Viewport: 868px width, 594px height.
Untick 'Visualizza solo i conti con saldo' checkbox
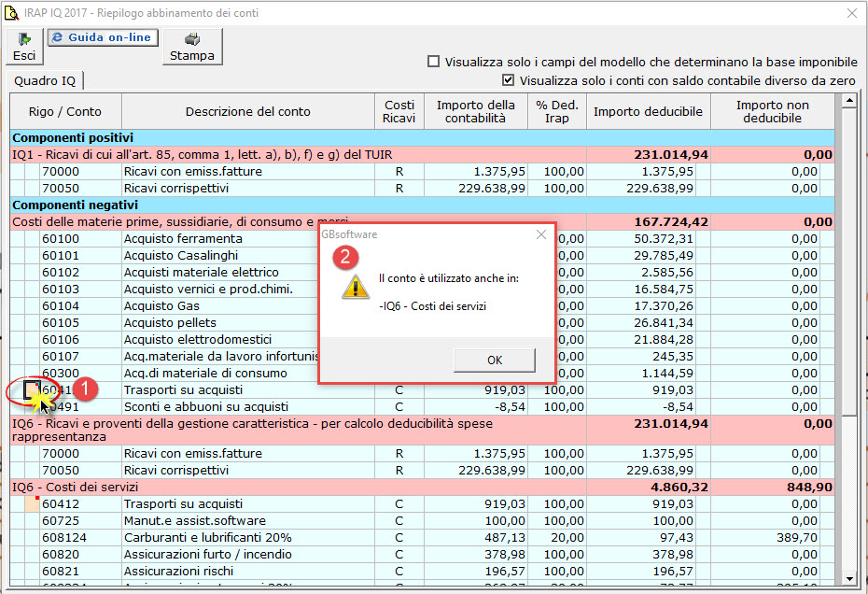pyautogui.click(x=508, y=80)
